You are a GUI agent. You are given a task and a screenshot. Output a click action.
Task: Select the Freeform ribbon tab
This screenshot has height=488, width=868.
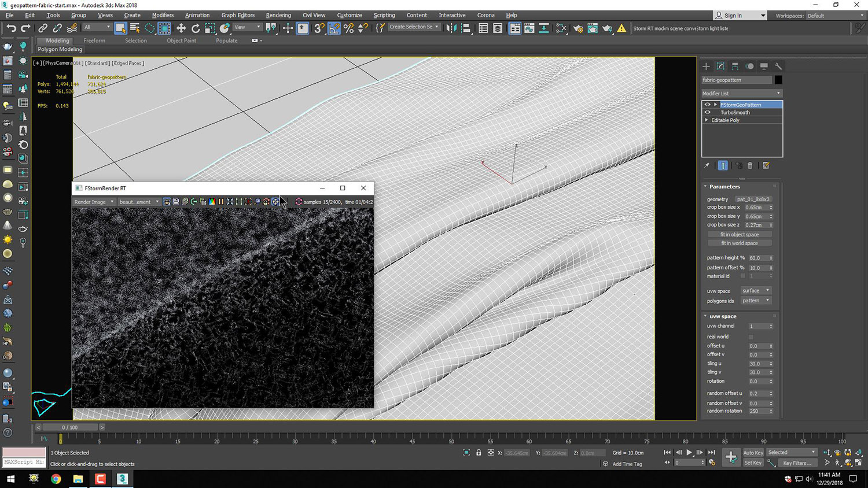pos(94,40)
